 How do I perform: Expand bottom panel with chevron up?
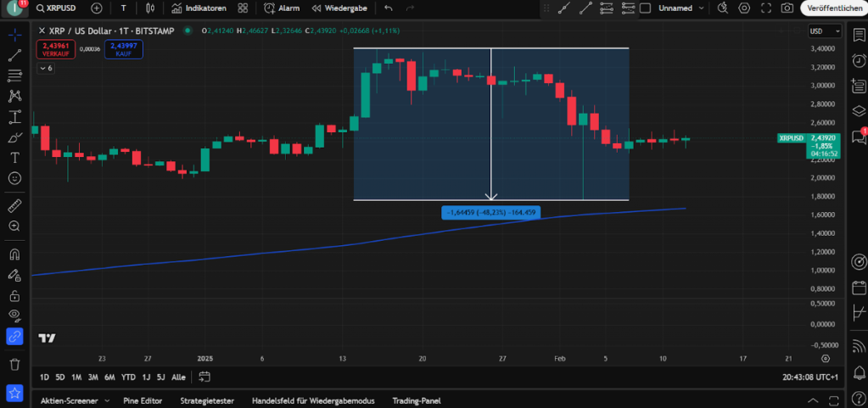click(813, 401)
